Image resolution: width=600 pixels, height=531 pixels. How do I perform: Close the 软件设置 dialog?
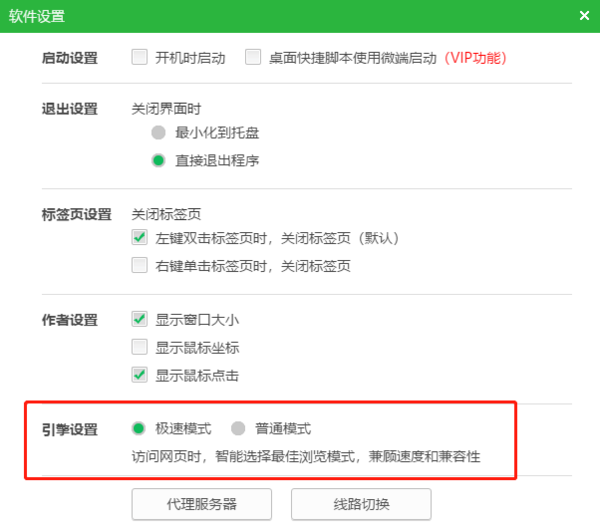(x=584, y=15)
